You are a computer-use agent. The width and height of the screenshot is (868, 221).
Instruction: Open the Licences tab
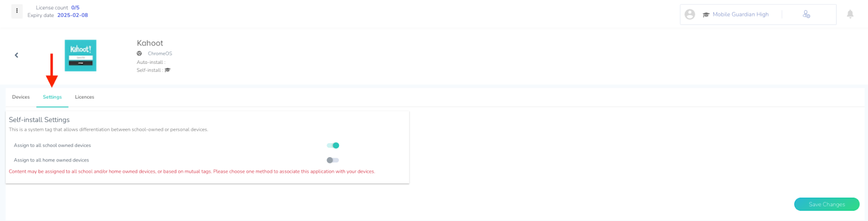(x=85, y=97)
